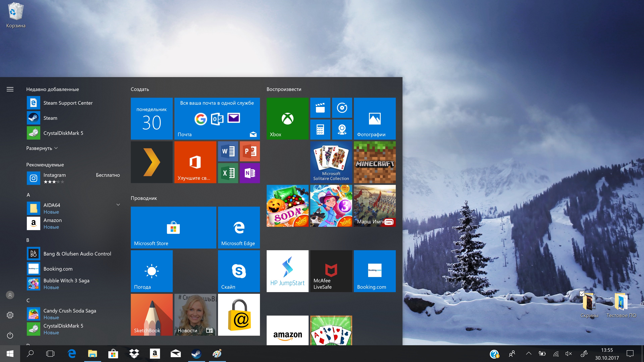Open the Почта mail tile

coord(217,118)
